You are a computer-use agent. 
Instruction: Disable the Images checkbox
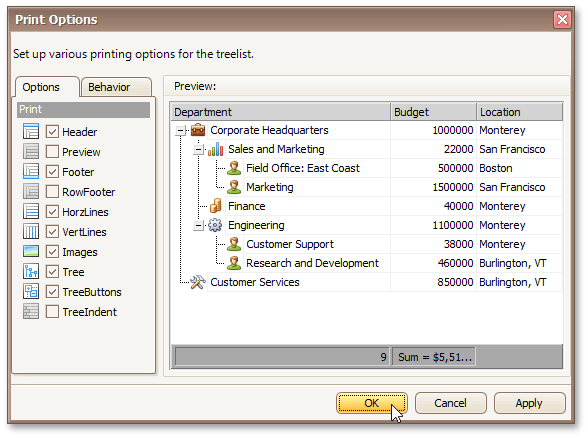tap(52, 252)
